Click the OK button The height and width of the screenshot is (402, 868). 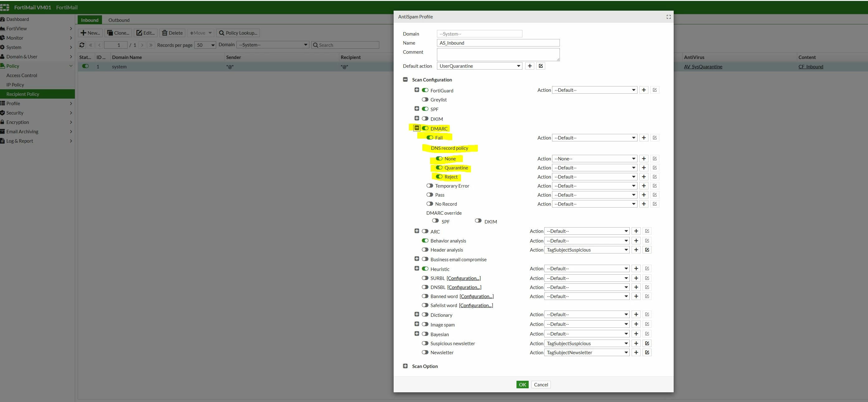click(x=522, y=385)
